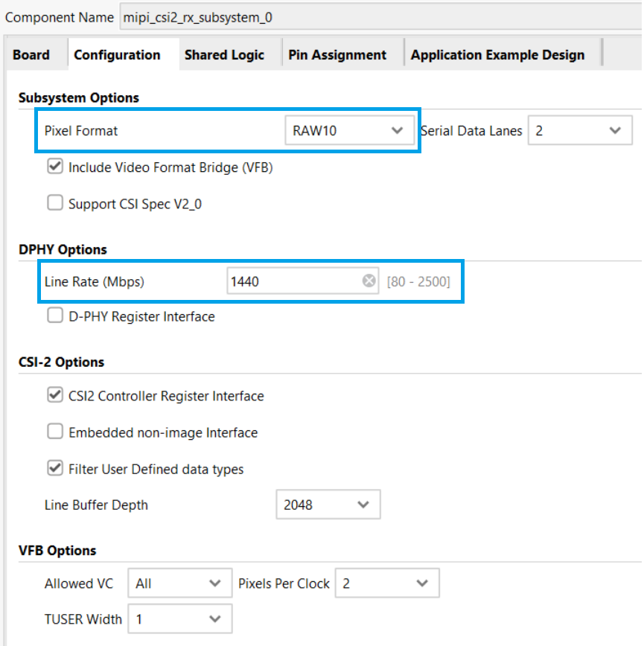Screen dimensions: 644x646
Task: Open Application Example Design tab
Action: tap(497, 55)
